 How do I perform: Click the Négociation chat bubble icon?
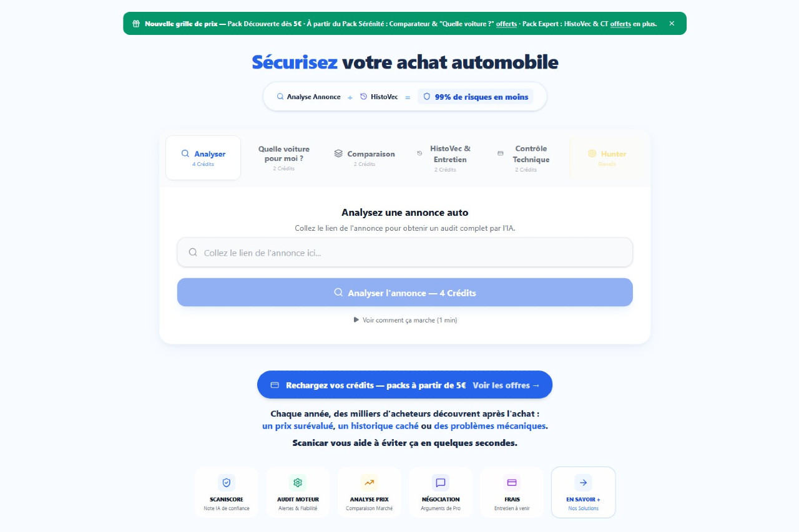tap(441, 483)
